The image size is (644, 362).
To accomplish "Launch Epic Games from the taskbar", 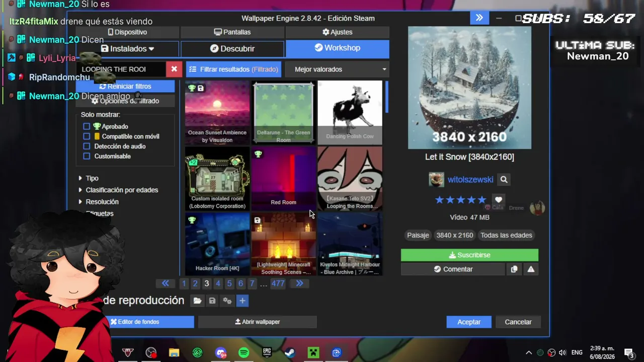I will tap(267, 352).
